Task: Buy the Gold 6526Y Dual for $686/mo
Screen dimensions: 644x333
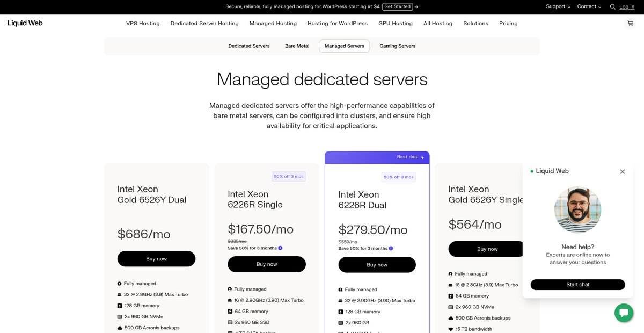Action: tap(156, 259)
